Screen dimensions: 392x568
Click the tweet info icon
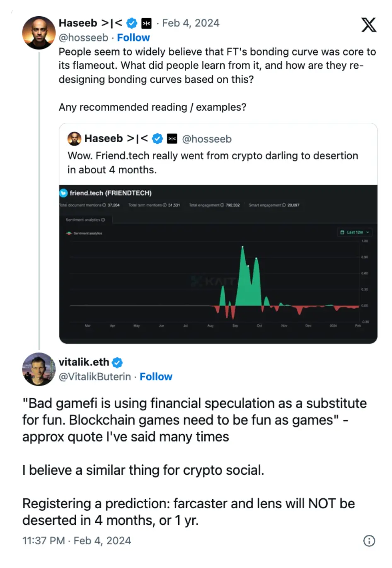[x=369, y=541]
